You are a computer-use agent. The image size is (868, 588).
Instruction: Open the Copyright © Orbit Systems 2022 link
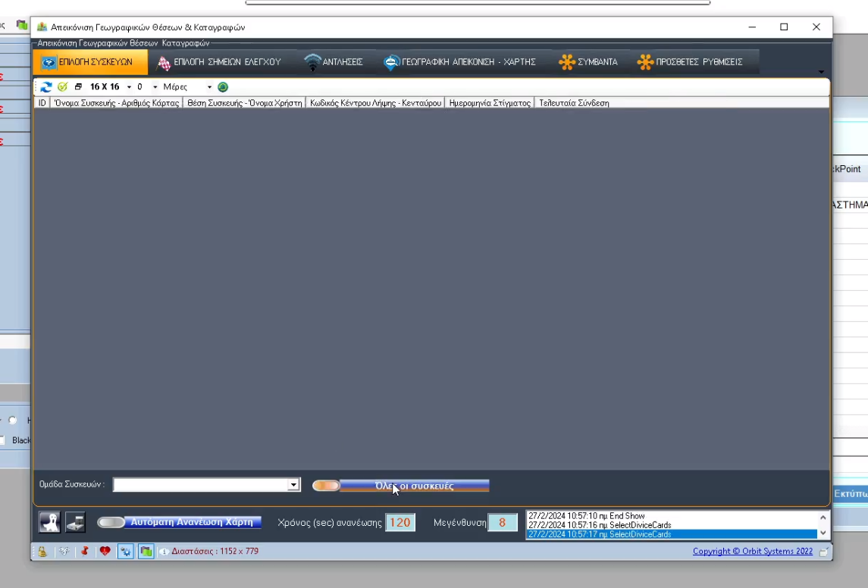pos(752,552)
